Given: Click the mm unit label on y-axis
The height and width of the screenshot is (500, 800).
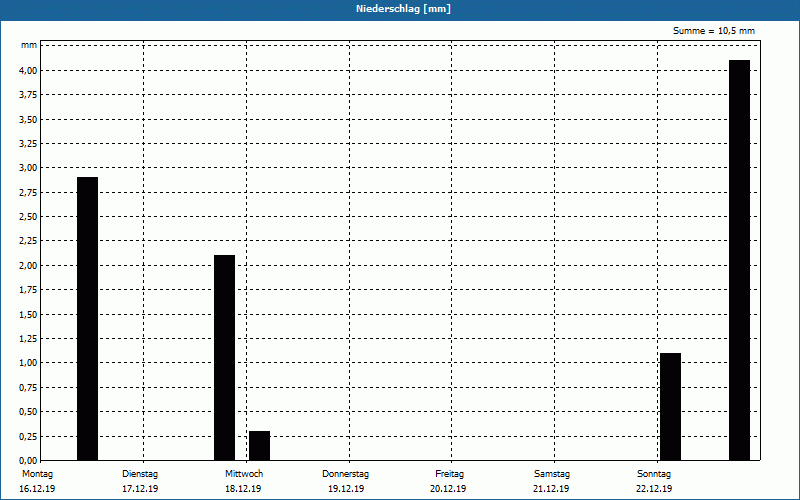Looking at the screenshot, I should tap(29, 45).
